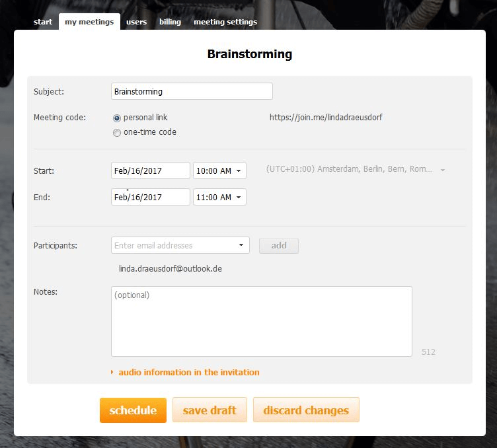This screenshot has width=497, height=448.
Task: Click into the Notes text area
Action: [x=261, y=321]
